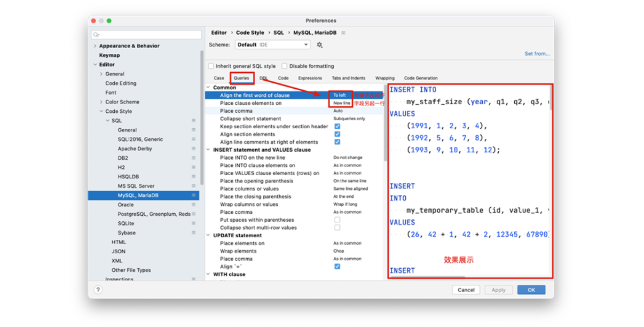Expand the Color Scheme node
The width and height of the screenshot is (644, 327).
(101, 102)
